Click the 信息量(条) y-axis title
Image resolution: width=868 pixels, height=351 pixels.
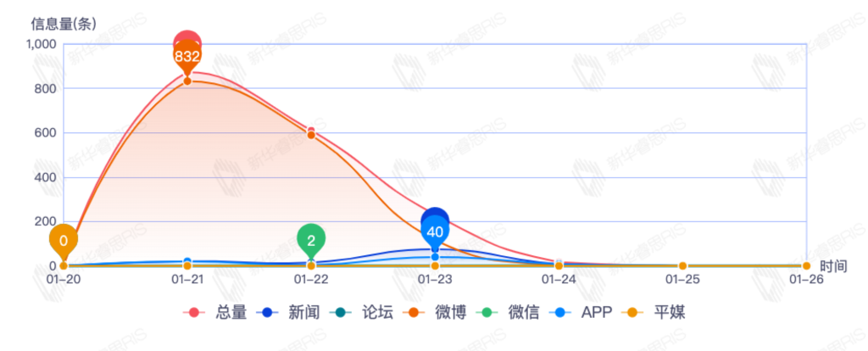64,24
